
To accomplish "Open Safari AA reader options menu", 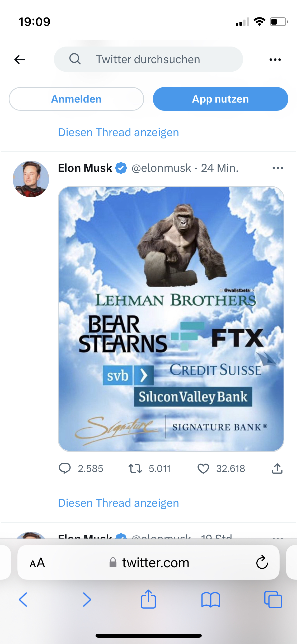I will pyautogui.click(x=37, y=563).
